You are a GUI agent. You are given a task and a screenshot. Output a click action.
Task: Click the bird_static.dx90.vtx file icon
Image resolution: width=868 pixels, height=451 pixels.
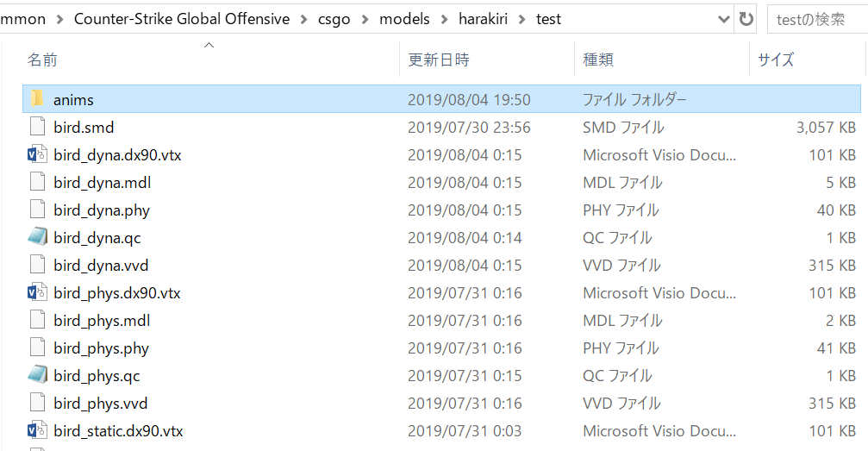37,431
